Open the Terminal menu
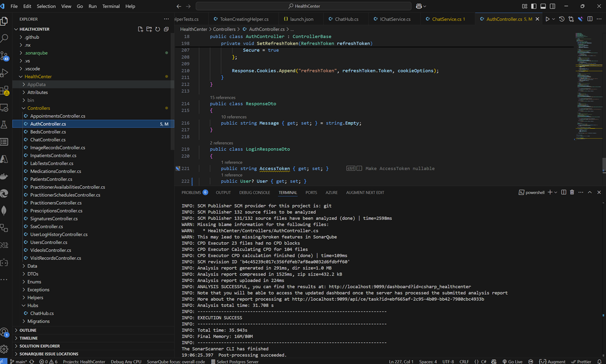This screenshot has height=364, width=606. tap(111, 6)
